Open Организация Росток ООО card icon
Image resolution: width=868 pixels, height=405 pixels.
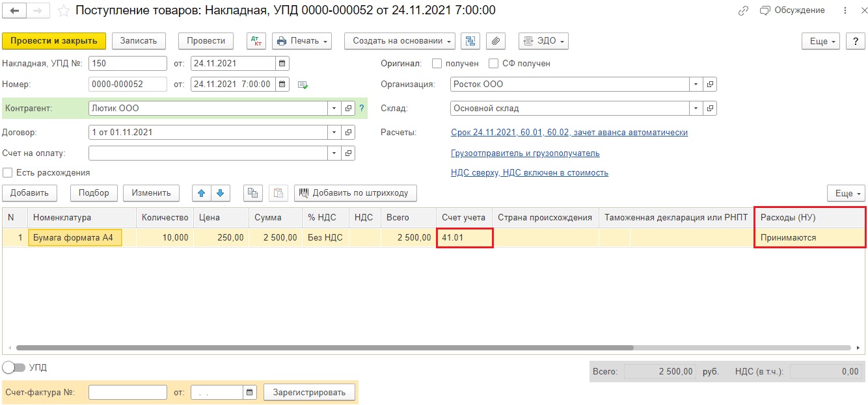click(711, 85)
